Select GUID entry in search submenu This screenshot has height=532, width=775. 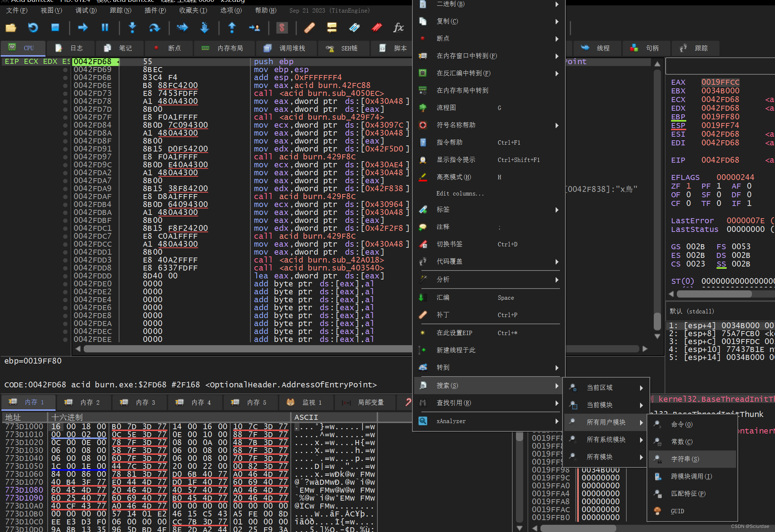692,511
